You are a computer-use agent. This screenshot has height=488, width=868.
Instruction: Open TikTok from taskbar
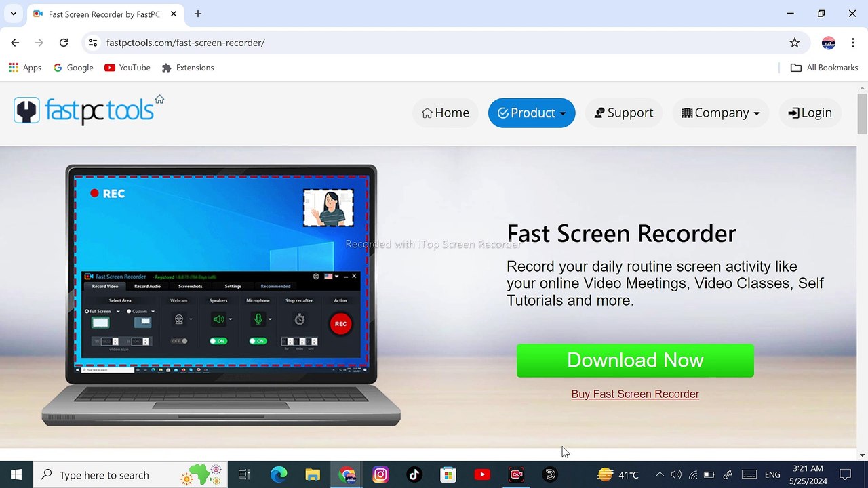coord(414,474)
